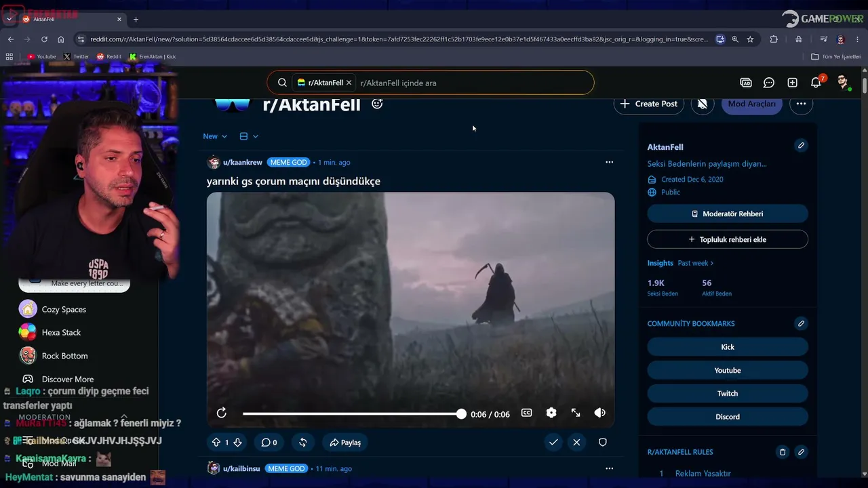Open the tab search dropdown arrow
Image resolution: width=868 pixels, height=488 pixels.
click(x=9, y=19)
